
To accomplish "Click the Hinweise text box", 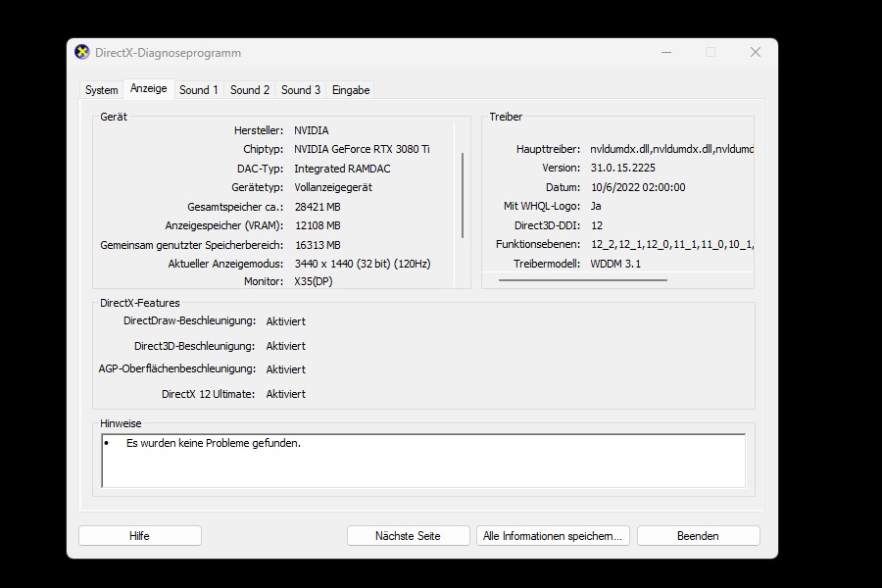I will tap(423, 461).
